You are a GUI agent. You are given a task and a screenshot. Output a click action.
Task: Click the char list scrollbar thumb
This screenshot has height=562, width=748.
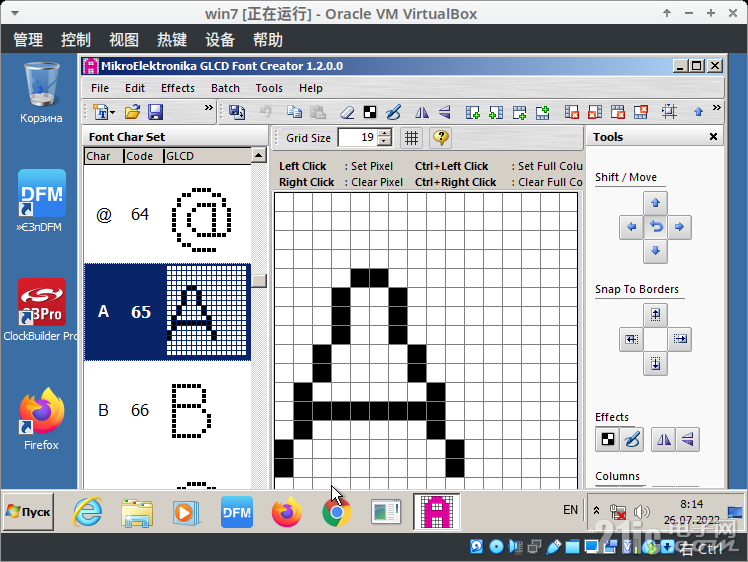259,281
